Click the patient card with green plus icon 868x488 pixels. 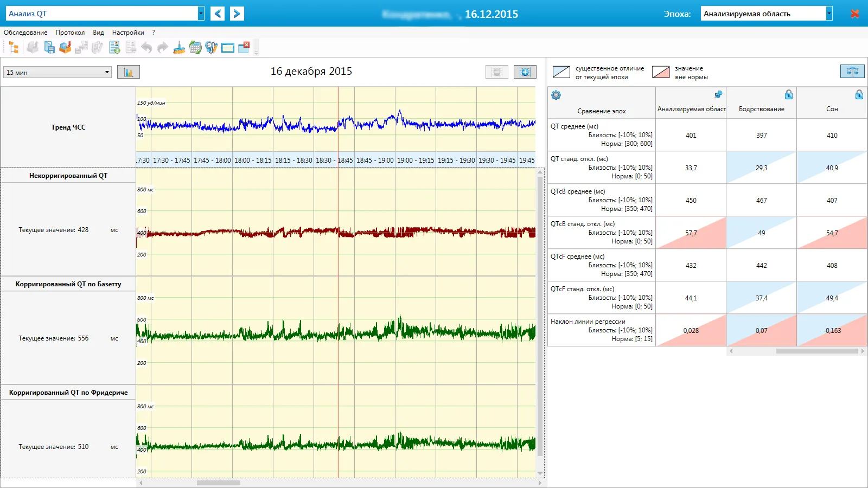[114, 48]
